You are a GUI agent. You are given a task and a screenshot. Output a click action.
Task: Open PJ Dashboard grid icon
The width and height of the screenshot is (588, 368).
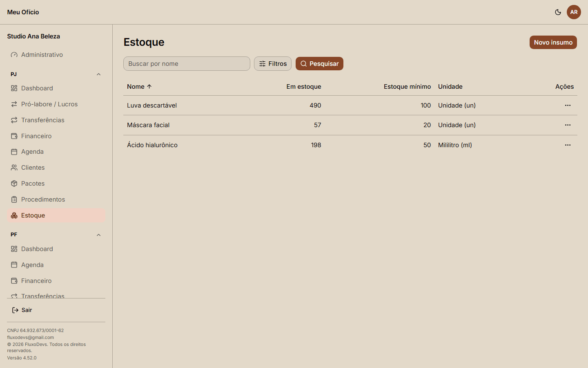[x=14, y=88]
